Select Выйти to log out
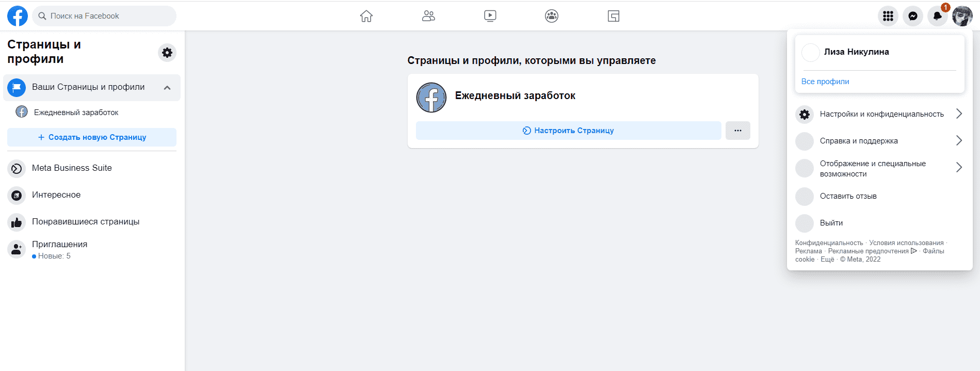This screenshot has height=371, width=980. [x=831, y=223]
